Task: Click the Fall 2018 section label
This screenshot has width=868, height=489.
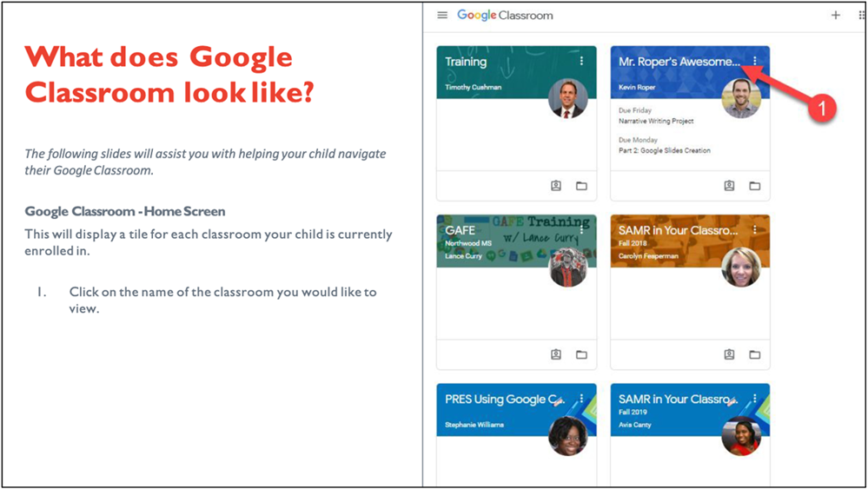Action: (x=633, y=243)
